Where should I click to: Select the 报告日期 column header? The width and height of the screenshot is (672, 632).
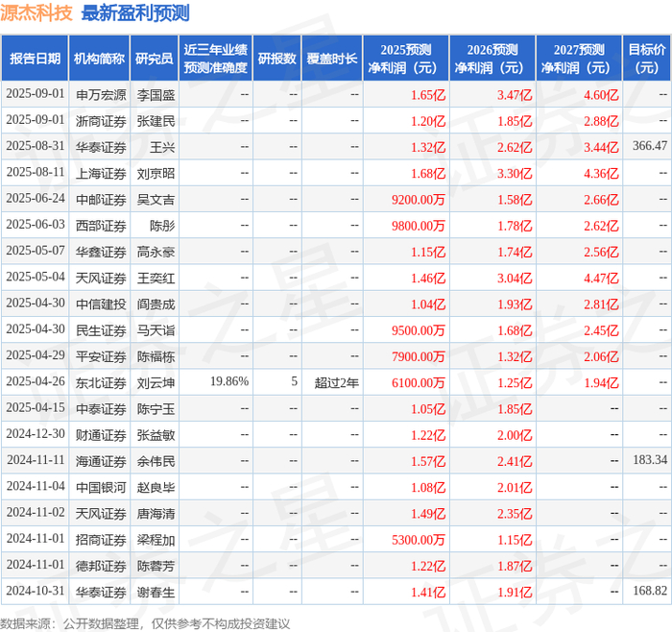click(35, 59)
